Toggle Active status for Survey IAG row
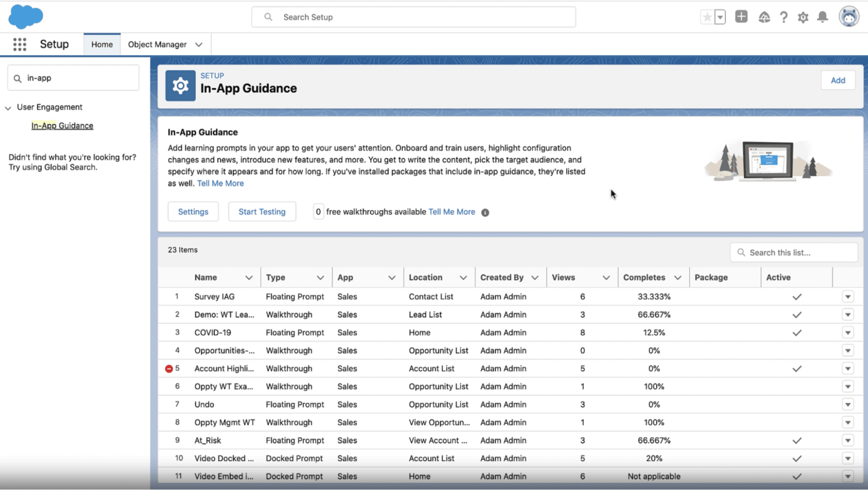Viewport: 868px width, 490px height. point(796,296)
